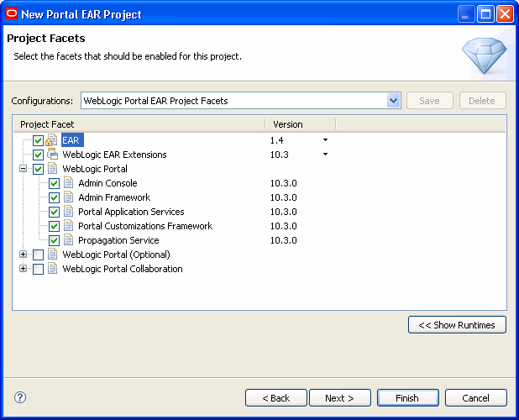Click the Admin Framework facet icon
Screen dimensions: 519x420
coord(69,197)
